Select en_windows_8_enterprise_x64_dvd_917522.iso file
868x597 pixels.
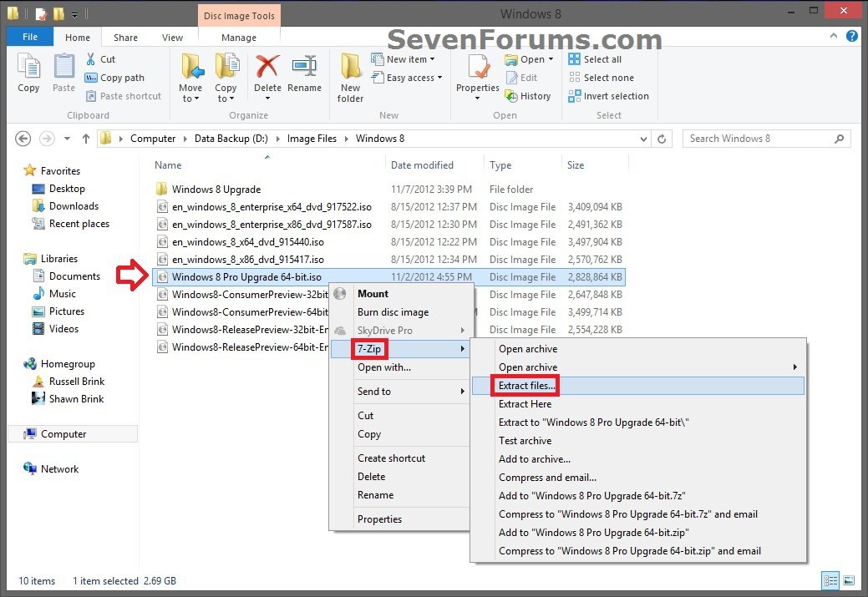272,207
